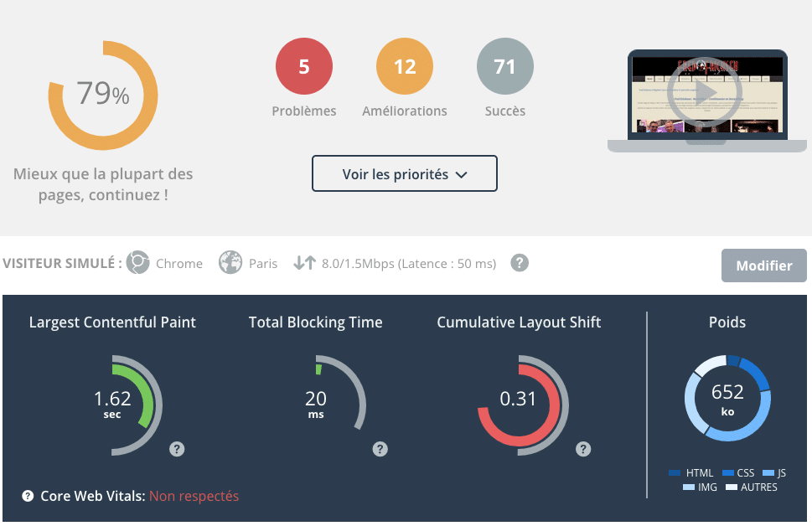Image resolution: width=812 pixels, height=526 pixels.
Task: Click the gray 71 Succès circle
Action: point(504,67)
